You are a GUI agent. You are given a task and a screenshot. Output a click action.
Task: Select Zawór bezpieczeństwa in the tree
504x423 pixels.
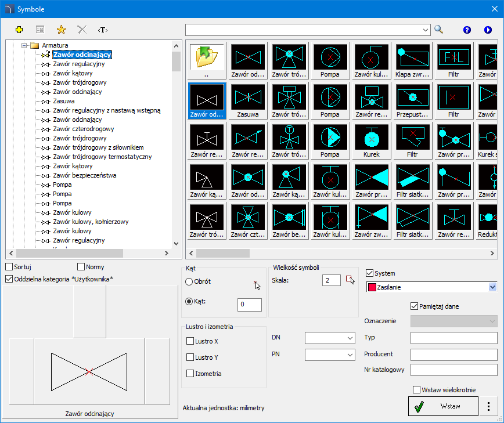click(x=84, y=175)
